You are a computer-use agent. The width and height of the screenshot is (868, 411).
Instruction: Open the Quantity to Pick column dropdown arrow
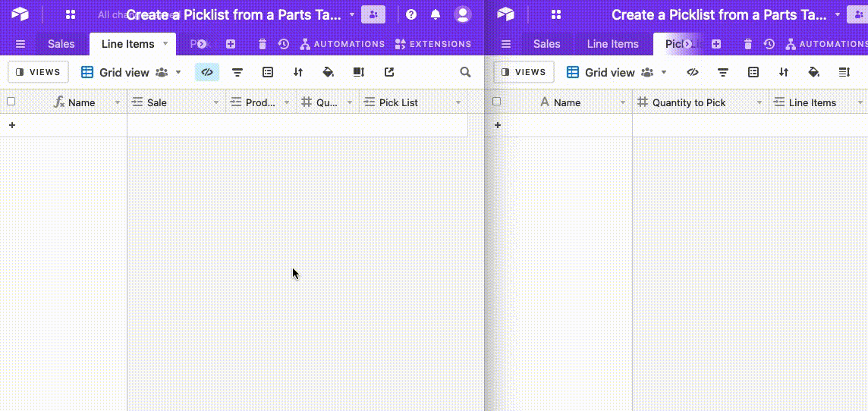click(759, 102)
